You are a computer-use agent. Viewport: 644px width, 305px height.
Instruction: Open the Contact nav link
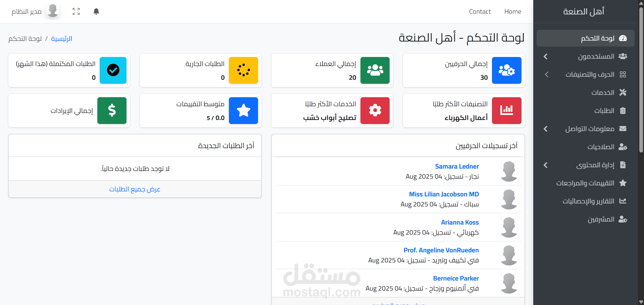(480, 11)
